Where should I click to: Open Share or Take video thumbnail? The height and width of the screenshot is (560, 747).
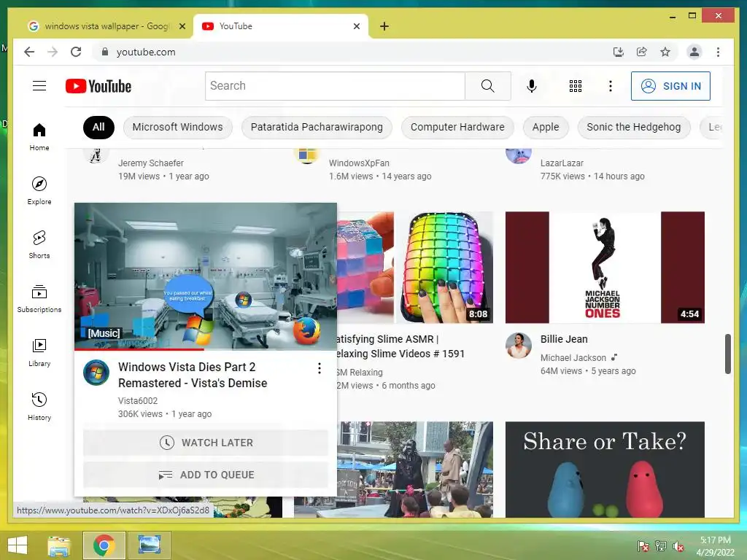point(605,469)
